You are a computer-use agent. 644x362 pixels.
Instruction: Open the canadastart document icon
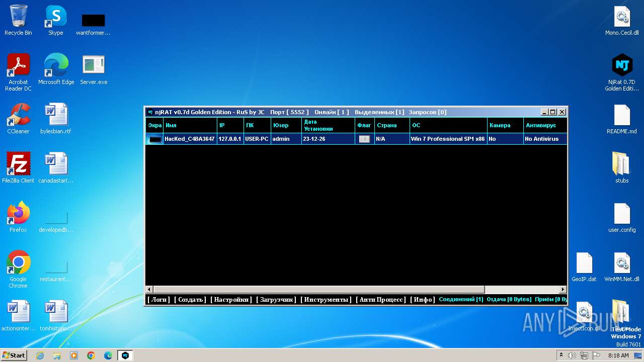tap(56, 168)
